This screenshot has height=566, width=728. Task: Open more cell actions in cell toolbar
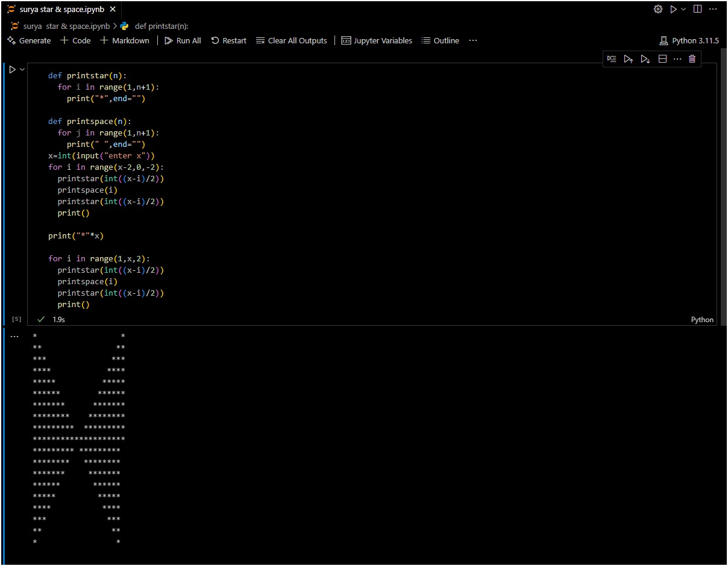677,59
